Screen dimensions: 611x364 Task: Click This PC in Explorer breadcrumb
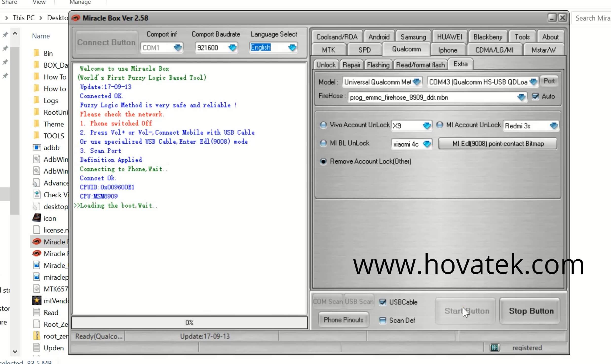[24, 18]
